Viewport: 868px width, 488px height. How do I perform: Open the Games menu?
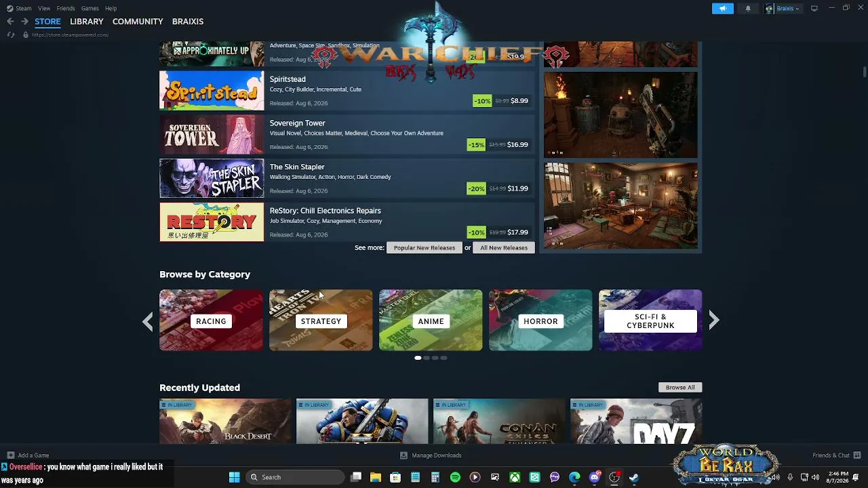pyautogui.click(x=90, y=8)
